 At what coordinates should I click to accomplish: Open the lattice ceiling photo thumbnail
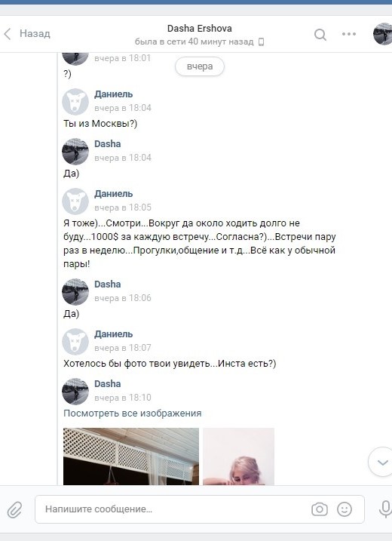tap(131, 456)
